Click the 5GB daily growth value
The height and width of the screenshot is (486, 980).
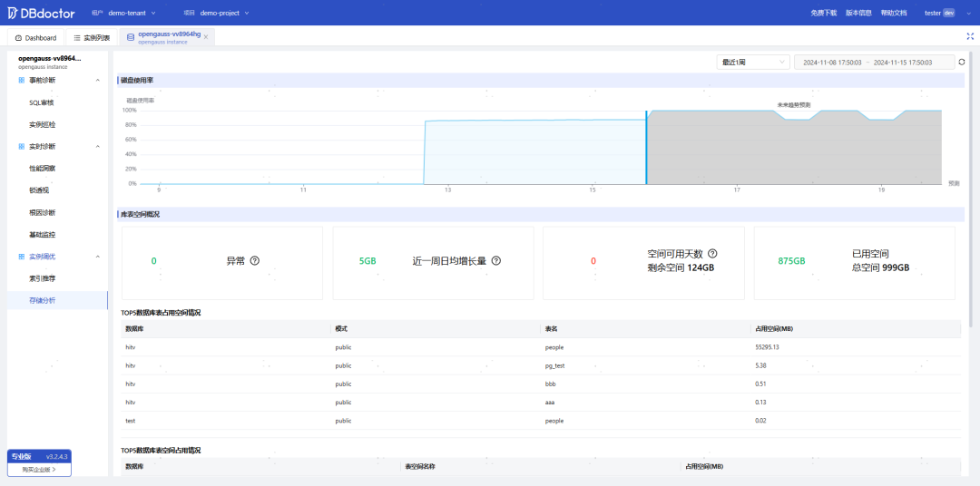tap(367, 261)
